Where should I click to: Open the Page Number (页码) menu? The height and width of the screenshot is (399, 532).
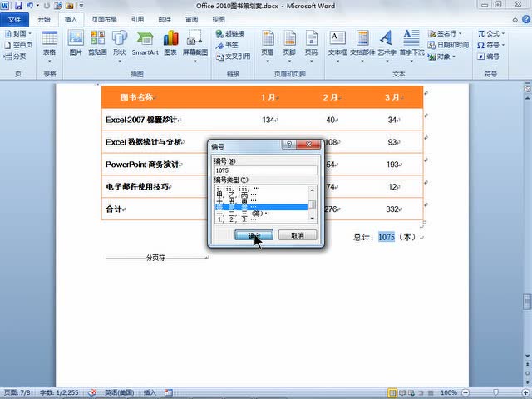311,47
